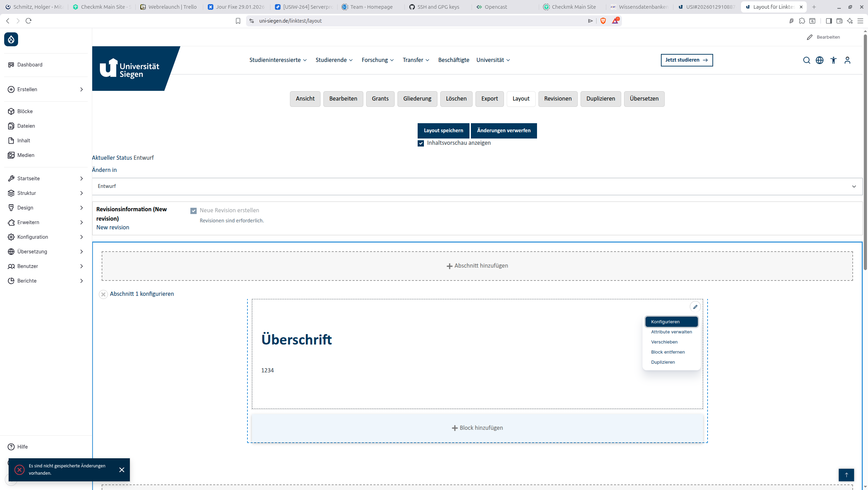Toggle Neue Revision erstellen checkbox
The image size is (868, 490).
(194, 211)
